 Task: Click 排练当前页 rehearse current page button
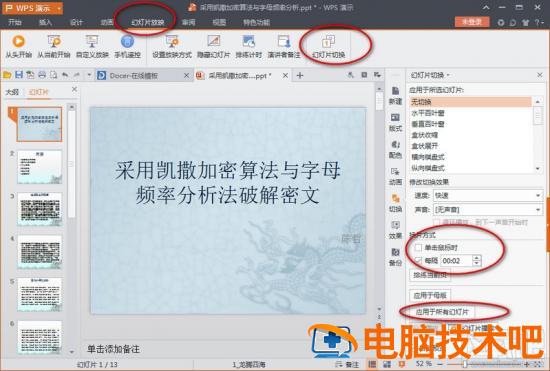[430, 275]
